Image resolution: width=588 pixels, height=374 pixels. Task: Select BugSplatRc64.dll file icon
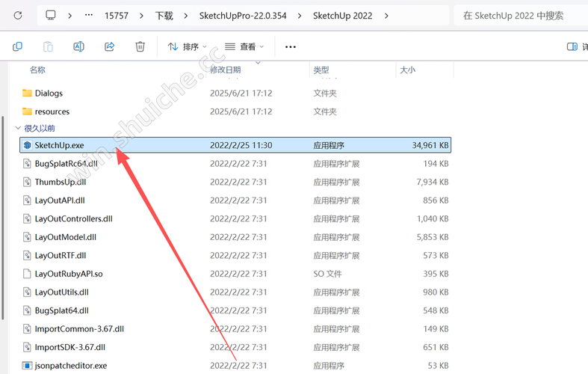tap(27, 163)
